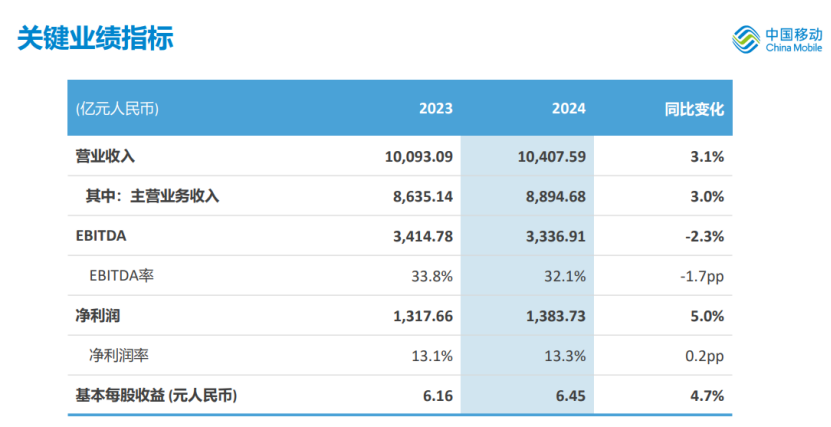Viewport: 831px width, 427px height.
Task: Click the 0.2pp change cell
Action: (704, 357)
